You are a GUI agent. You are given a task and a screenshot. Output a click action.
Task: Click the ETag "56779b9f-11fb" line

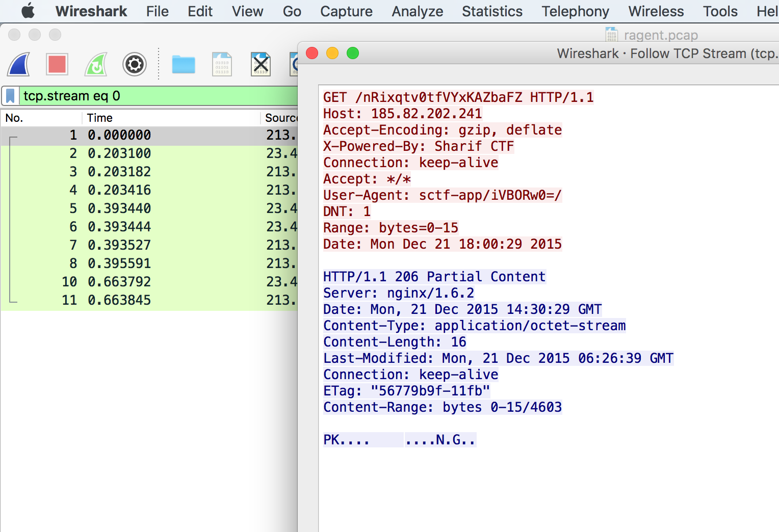tap(406, 391)
